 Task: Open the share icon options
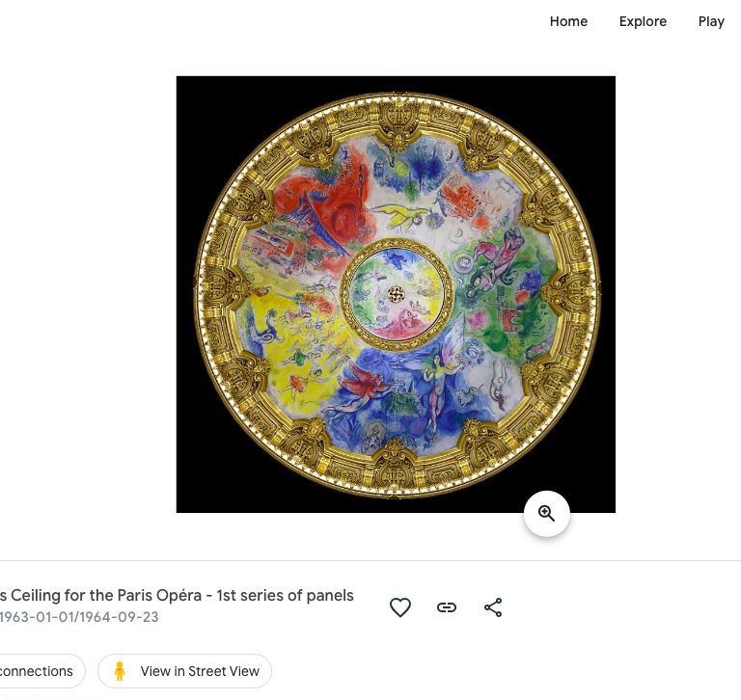pos(493,607)
